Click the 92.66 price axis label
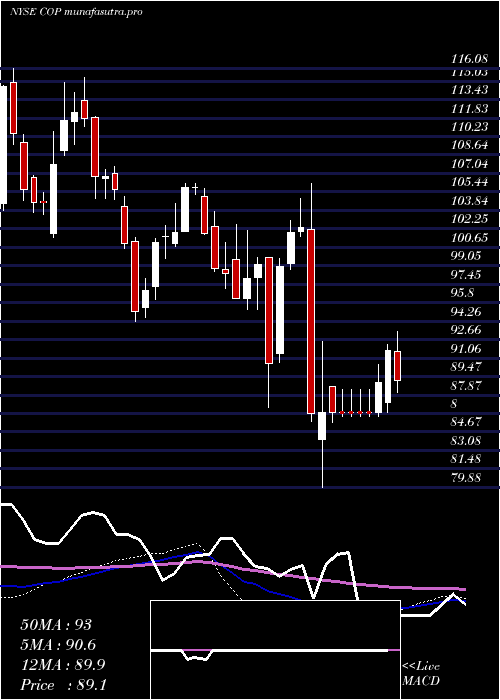 [x=466, y=330]
